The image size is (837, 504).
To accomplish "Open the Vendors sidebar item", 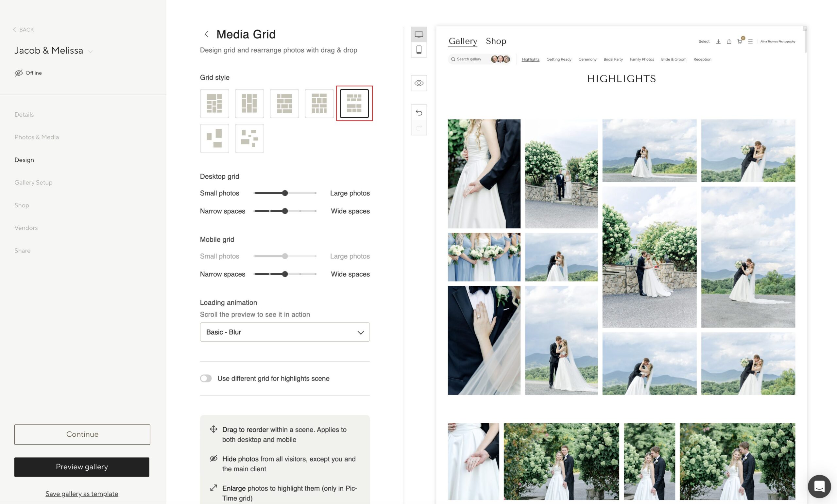I will [x=26, y=228].
